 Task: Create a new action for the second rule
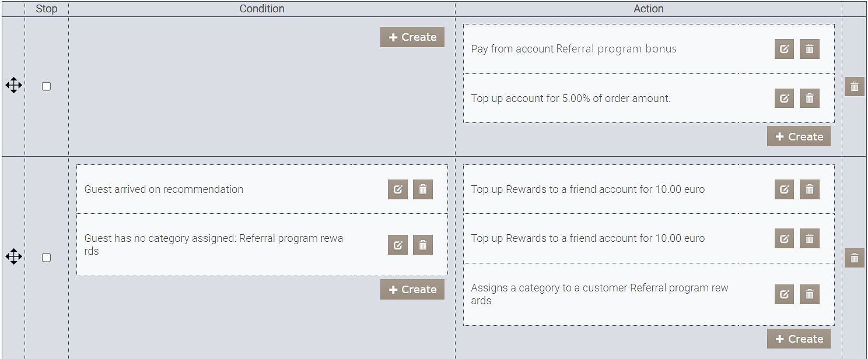pos(799,339)
